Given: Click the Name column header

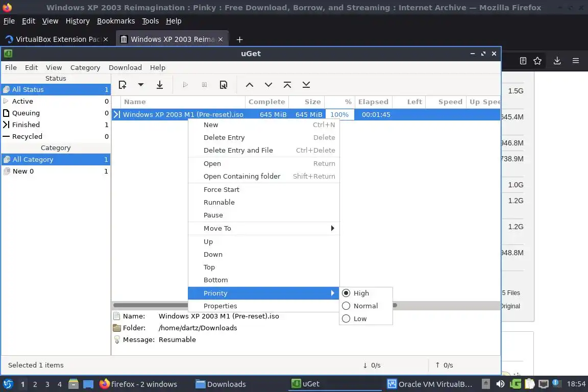Looking at the screenshot, I should pyautogui.click(x=183, y=102).
